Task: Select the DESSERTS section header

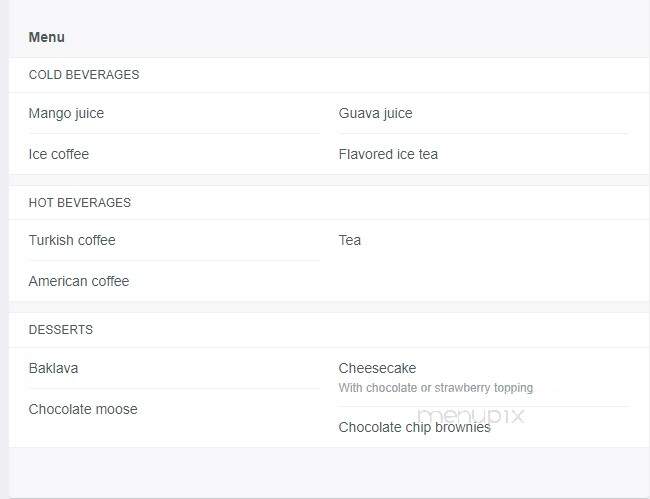Action: 61,330
